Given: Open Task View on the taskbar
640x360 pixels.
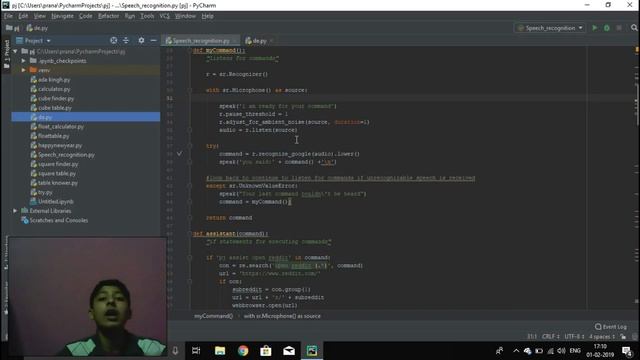Looking at the screenshot, I should pyautogui.click(x=196, y=351).
